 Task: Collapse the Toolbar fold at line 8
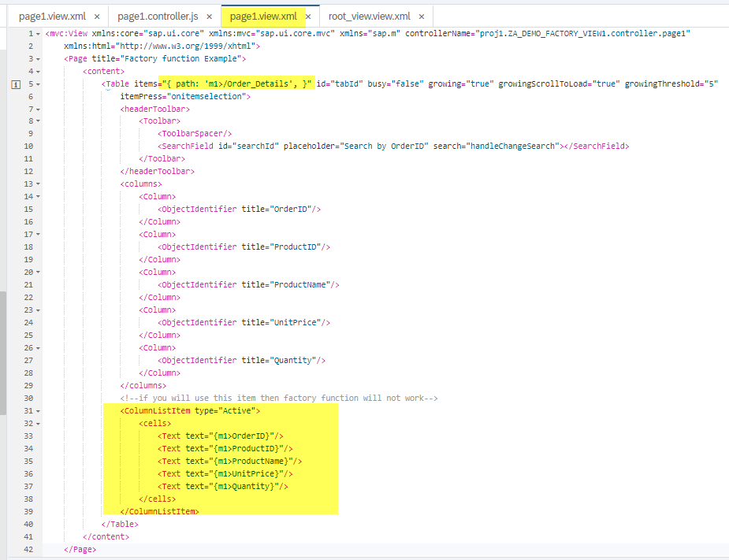38,121
